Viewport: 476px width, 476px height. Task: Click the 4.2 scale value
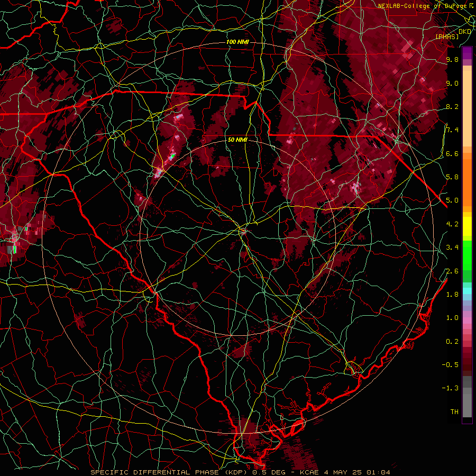pos(452,224)
